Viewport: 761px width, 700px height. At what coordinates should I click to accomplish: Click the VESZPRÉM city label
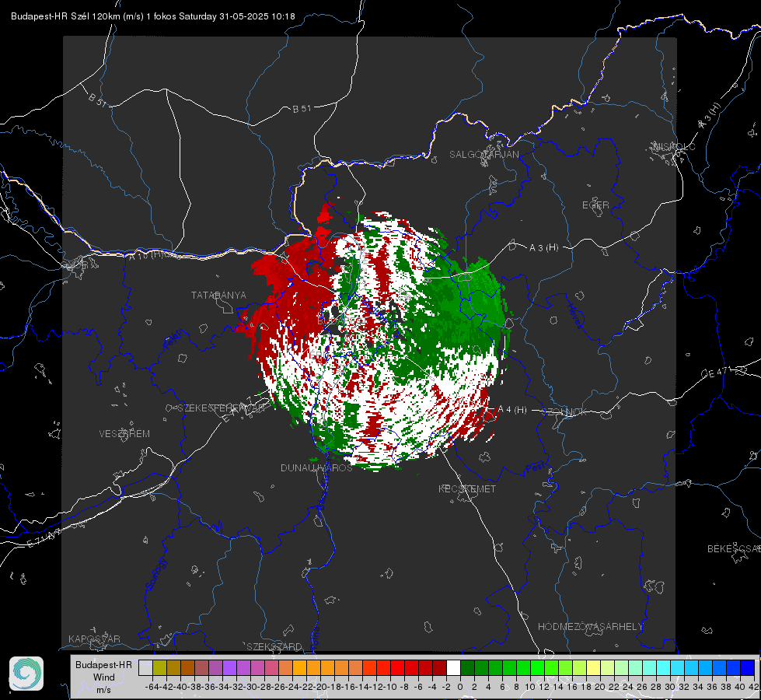pos(124,434)
